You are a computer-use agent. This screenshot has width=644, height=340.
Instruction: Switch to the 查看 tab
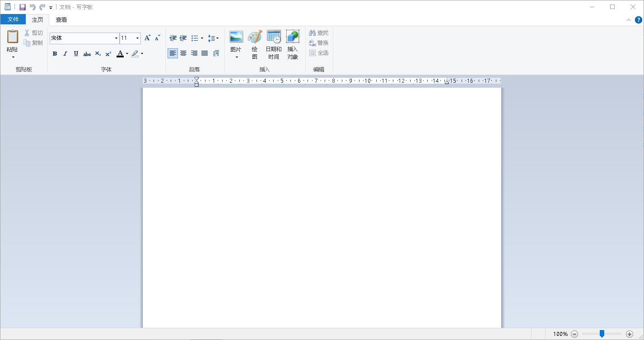[x=61, y=19]
